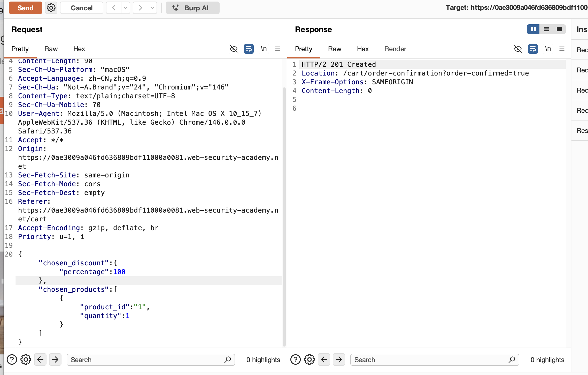Viewport: 588px width, 375px height.
Task: Toggle response non-printable \n characters
Action: (548, 49)
